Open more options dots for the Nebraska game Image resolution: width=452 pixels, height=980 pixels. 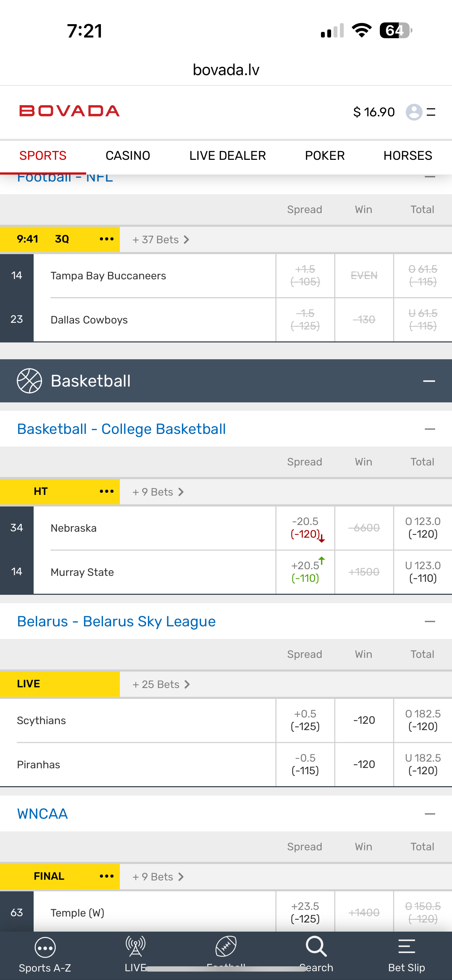point(107,491)
